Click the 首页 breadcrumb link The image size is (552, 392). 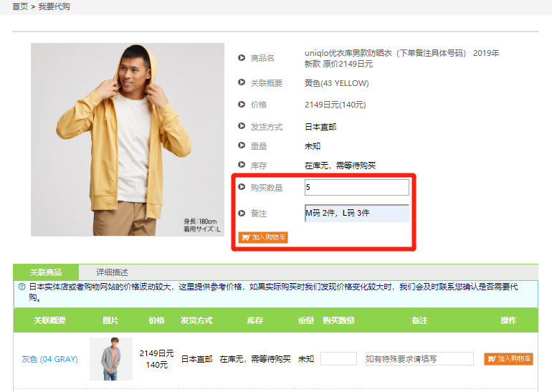coord(20,6)
